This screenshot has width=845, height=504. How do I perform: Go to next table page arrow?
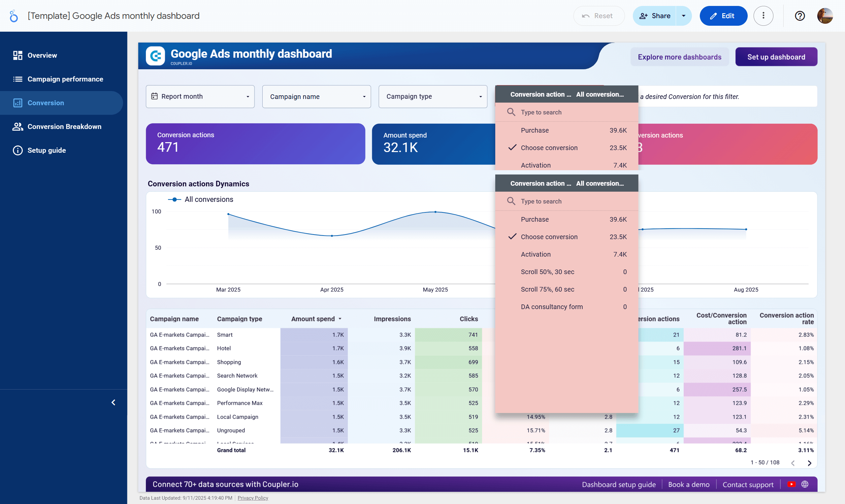[810, 463]
